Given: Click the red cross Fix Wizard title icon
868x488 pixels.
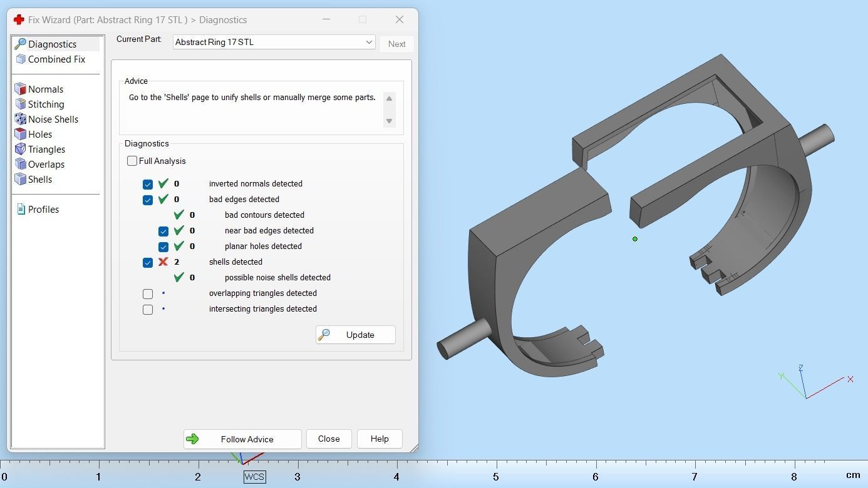Looking at the screenshot, I should tap(19, 19).
